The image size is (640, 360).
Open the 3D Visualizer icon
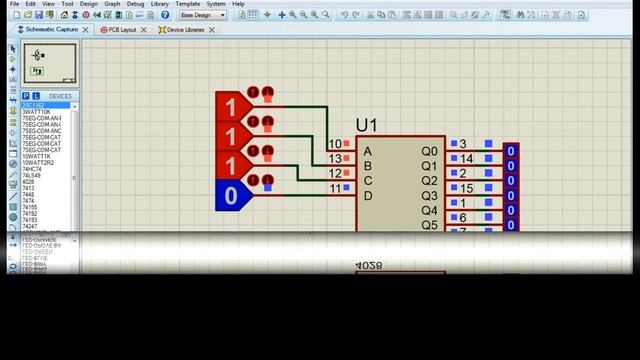pos(97,15)
